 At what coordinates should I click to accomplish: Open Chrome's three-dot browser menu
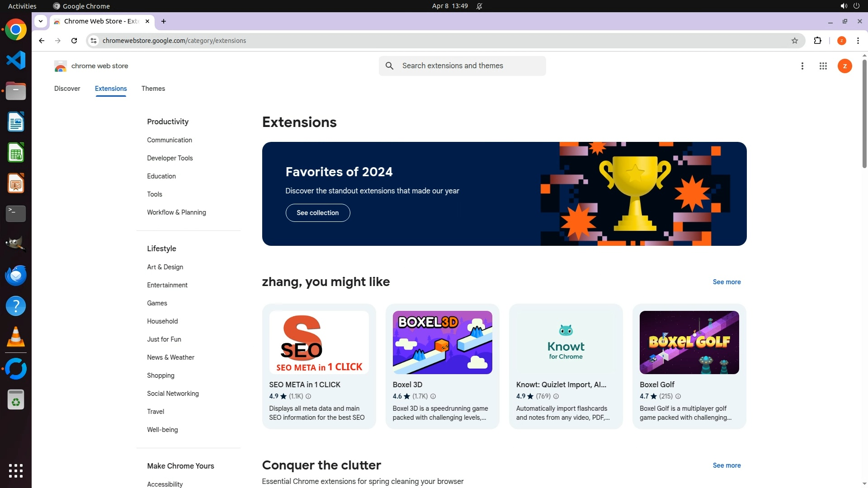tap(858, 41)
